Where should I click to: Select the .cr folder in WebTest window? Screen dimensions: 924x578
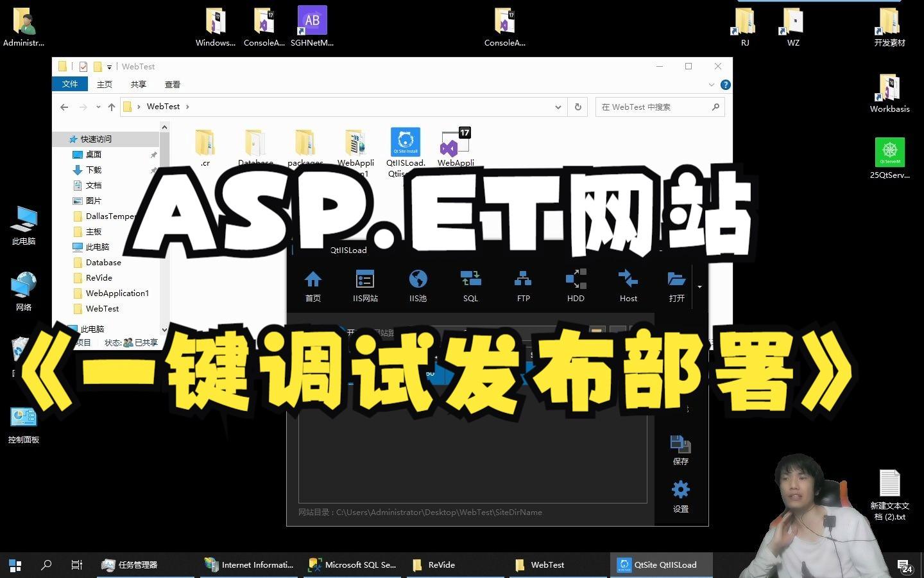pyautogui.click(x=205, y=148)
